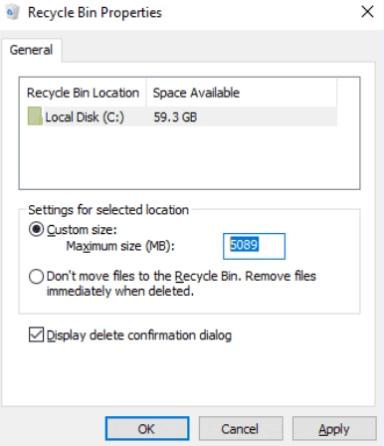Click the Apply button
Viewport: 384px width, 446px height.
(x=334, y=429)
